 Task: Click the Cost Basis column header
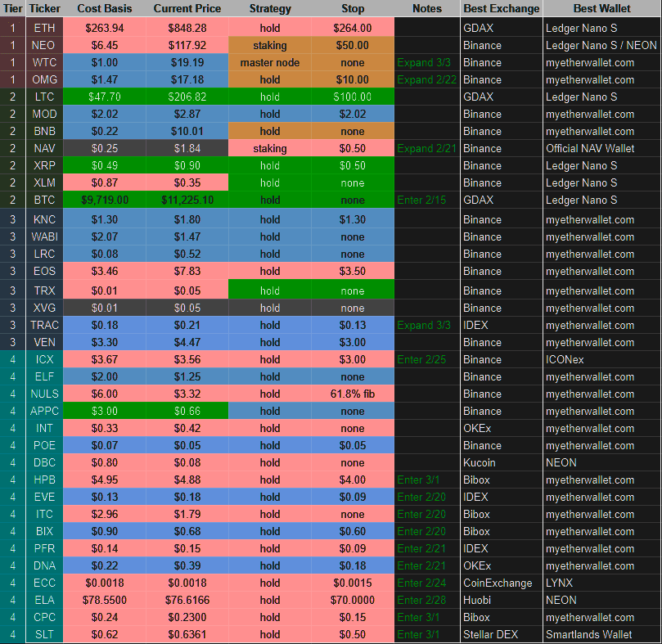pos(105,8)
